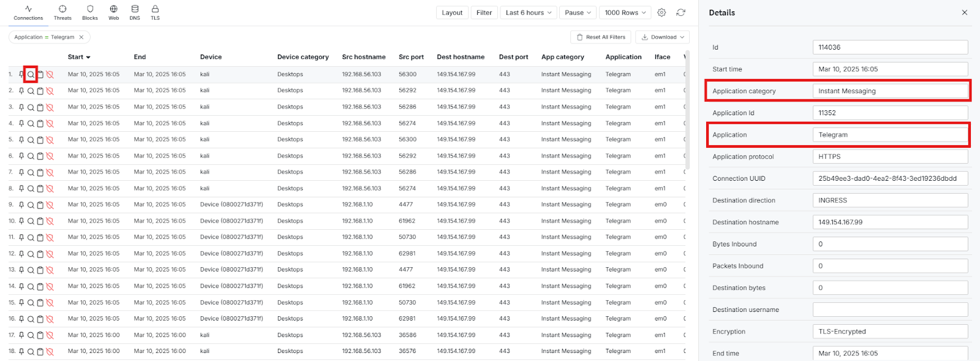Sort by the Start column

coord(79,57)
